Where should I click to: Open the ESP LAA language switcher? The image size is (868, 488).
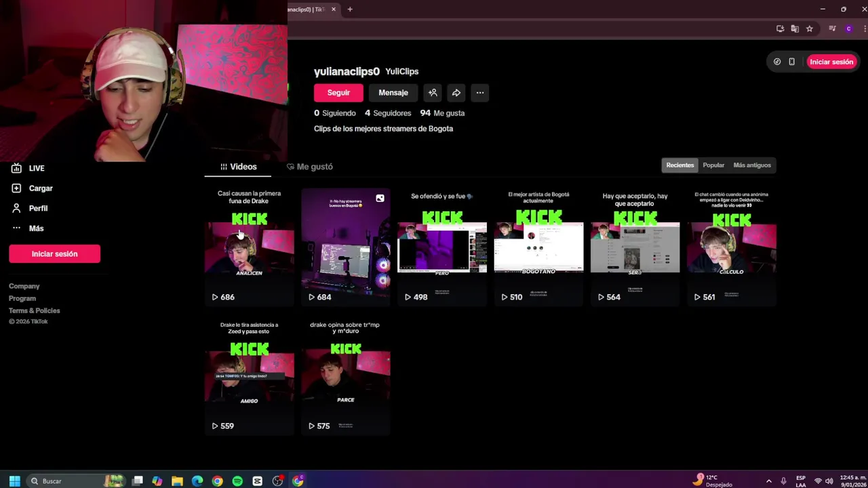(801, 481)
